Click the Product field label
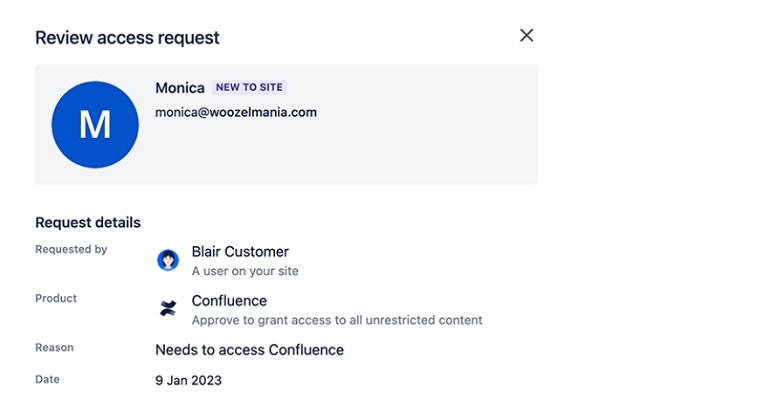Viewport: 772px width, 397px height. [56, 298]
